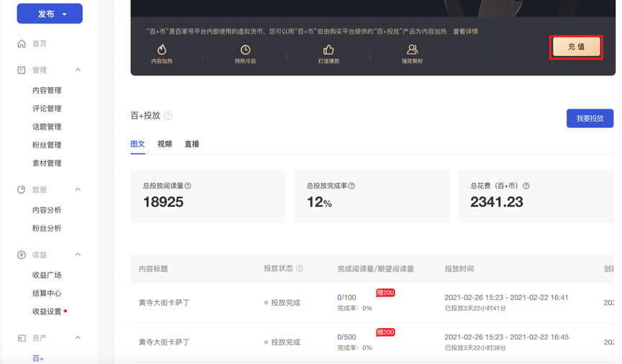Open 内容分析 in the sidebar
Viewport: 622px width, 364px height.
coord(47,210)
